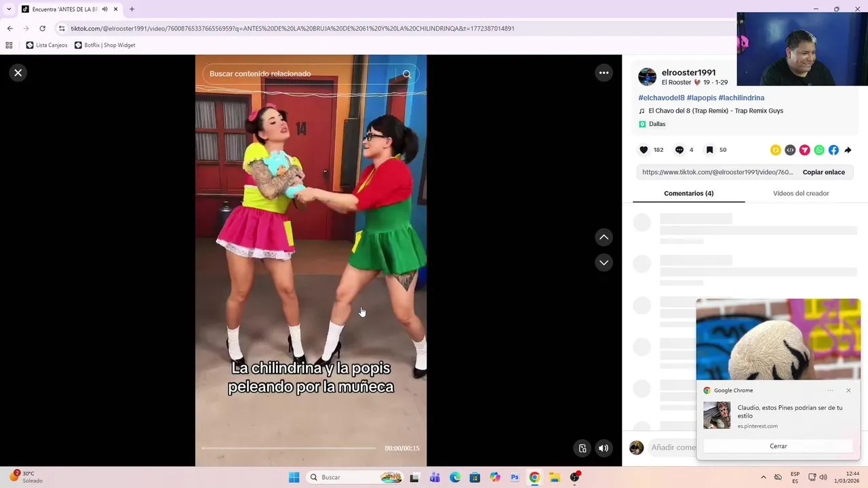Open the weather widget showing 30°C
The height and width of the screenshot is (488, 868).
[27, 477]
